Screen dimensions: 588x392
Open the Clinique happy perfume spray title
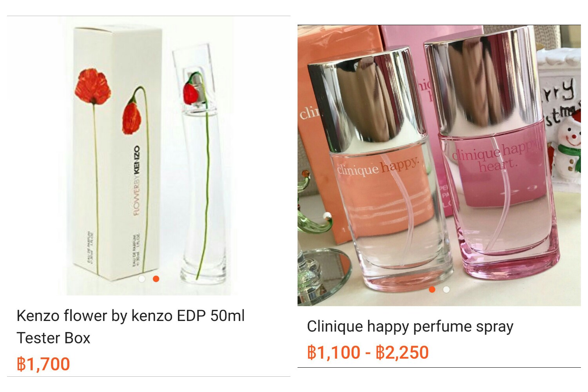pyautogui.click(x=410, y=326)
